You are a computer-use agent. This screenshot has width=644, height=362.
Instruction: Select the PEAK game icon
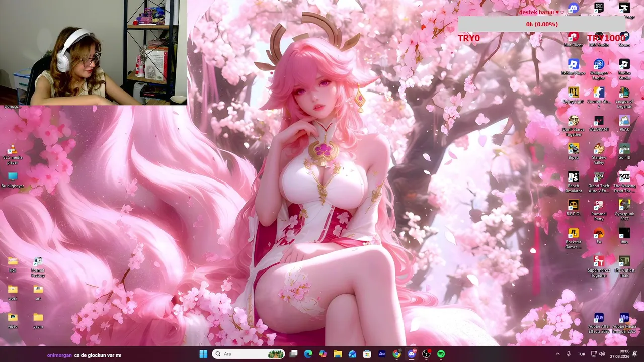tap(624, 124)
